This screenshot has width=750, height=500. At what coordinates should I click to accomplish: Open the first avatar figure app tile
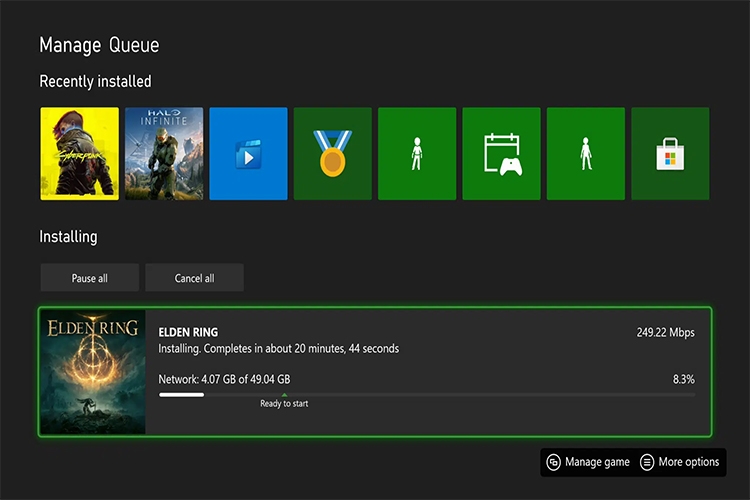tap(417, 154)
